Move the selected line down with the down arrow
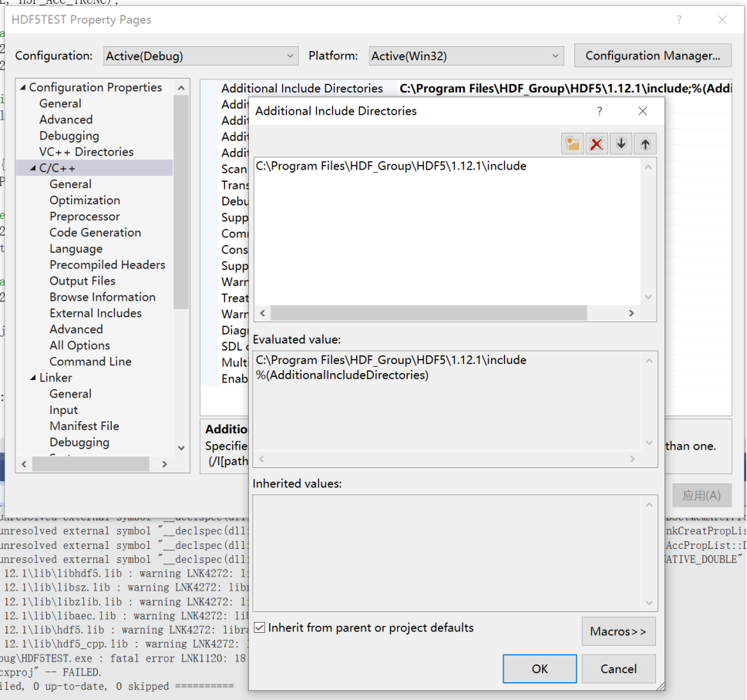Screen dimensions: 747x700 621,144
